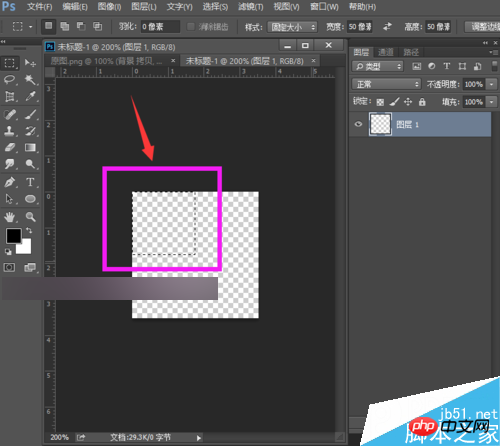Select the Magic Wand tool

click(x=30, y=79)
